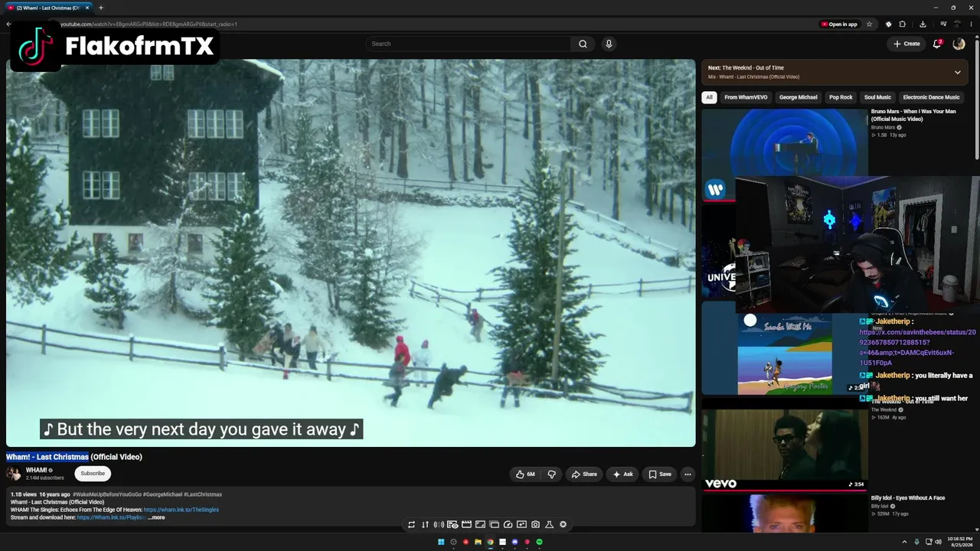The height and width of the screenshot is (551, 980).
Task: Open the taskbar volume speaker icon
Action: coord(938,542)
